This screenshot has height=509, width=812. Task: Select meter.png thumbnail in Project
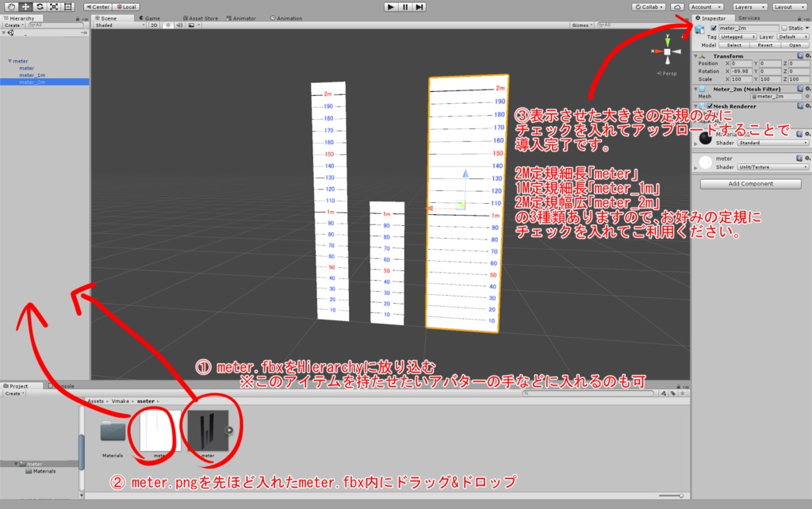(159, 431)
